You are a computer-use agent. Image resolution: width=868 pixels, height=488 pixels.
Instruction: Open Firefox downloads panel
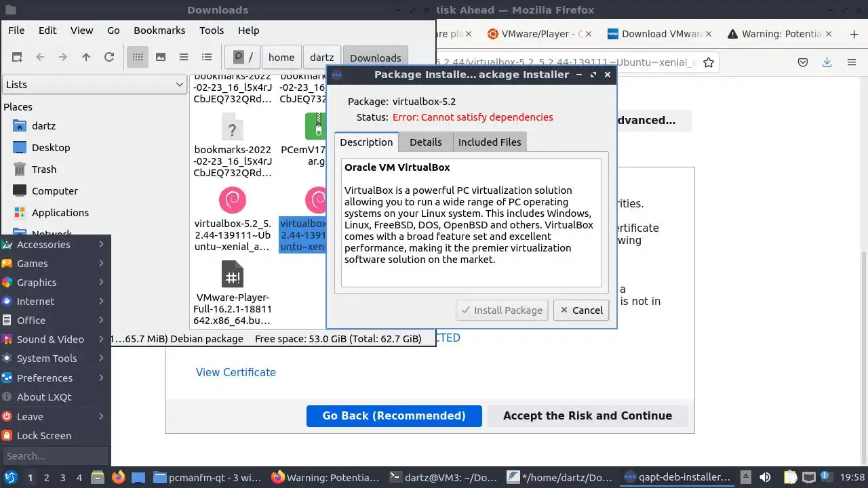[x=827, y=62]
